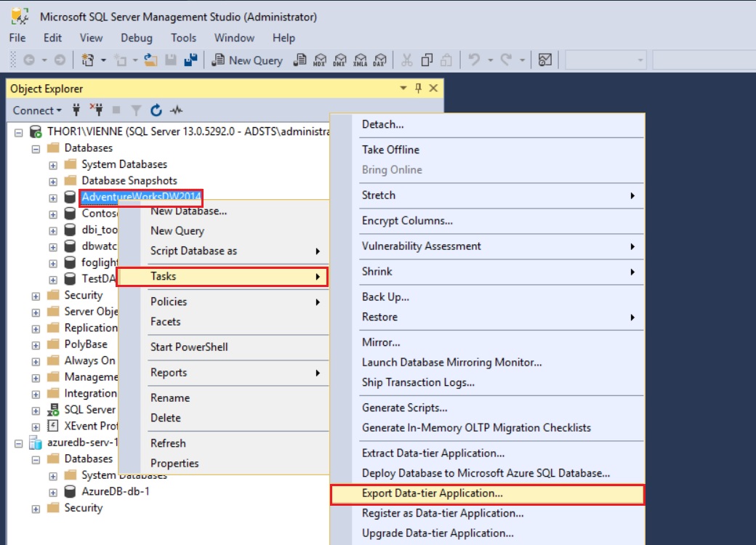756x545 pixels.
Task: Click the DAX query toolbar icon
Action: pos(380,60)
